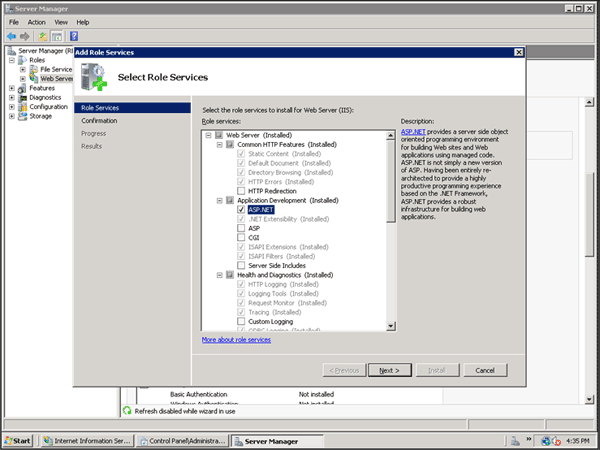Open the Action menu
Viewport: 600px width, 450px height.
pyautogui.click(x=36, y=22)
